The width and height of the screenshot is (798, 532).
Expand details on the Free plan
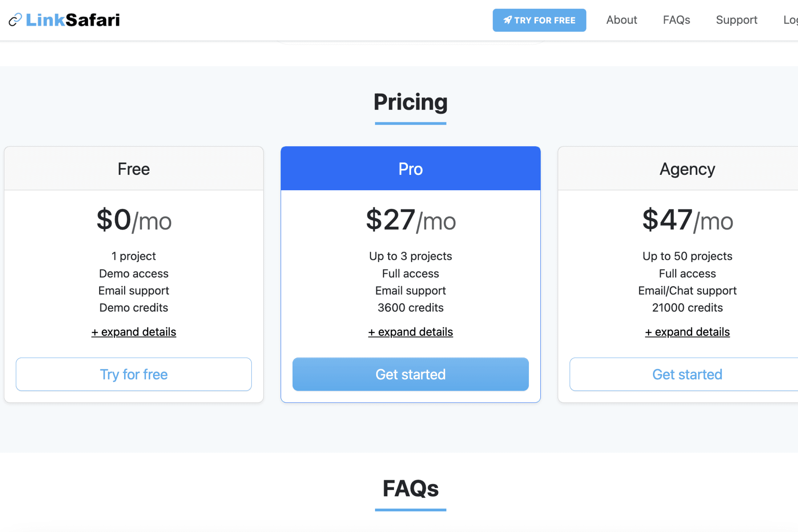click(x=134, y=332)
